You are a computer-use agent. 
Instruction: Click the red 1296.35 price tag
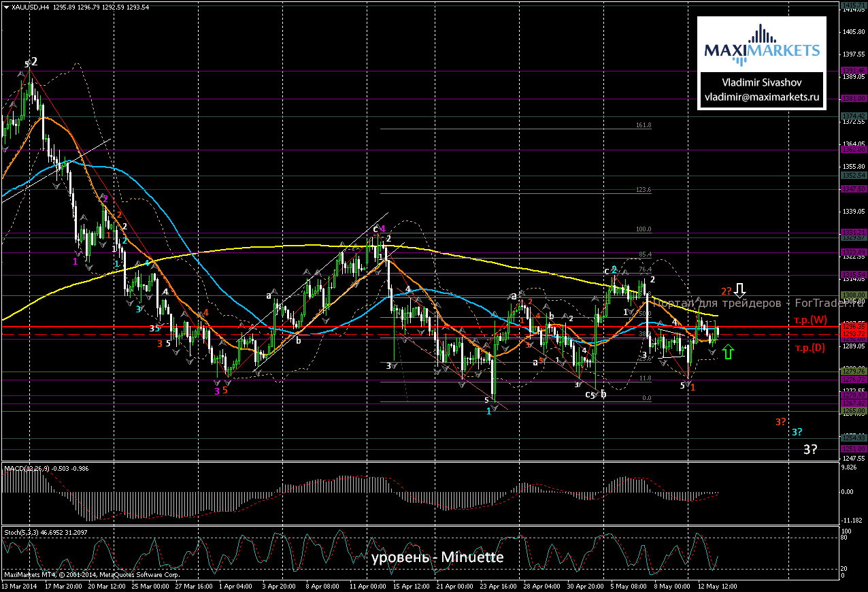(x=854, y=326)
